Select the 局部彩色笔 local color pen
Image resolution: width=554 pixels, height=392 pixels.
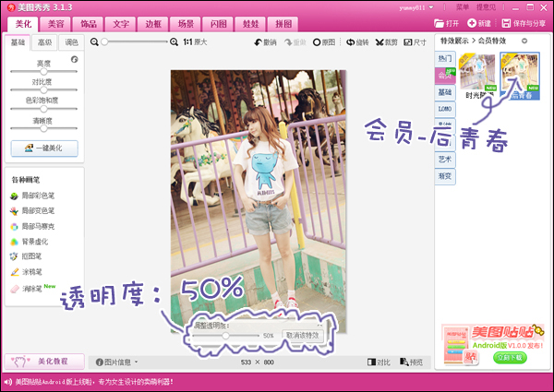pyautogui.click(x=32, y=196)
